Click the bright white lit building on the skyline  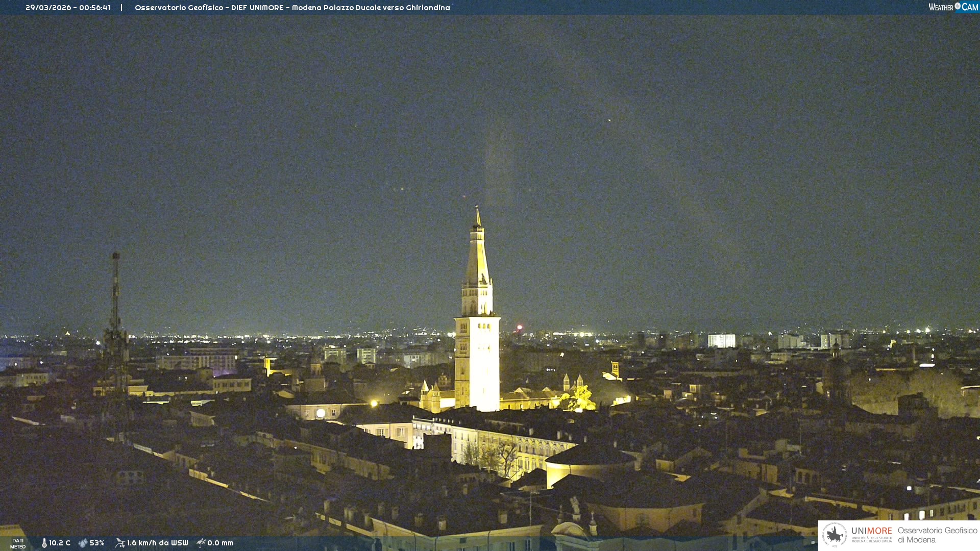(x=721, y=340)
